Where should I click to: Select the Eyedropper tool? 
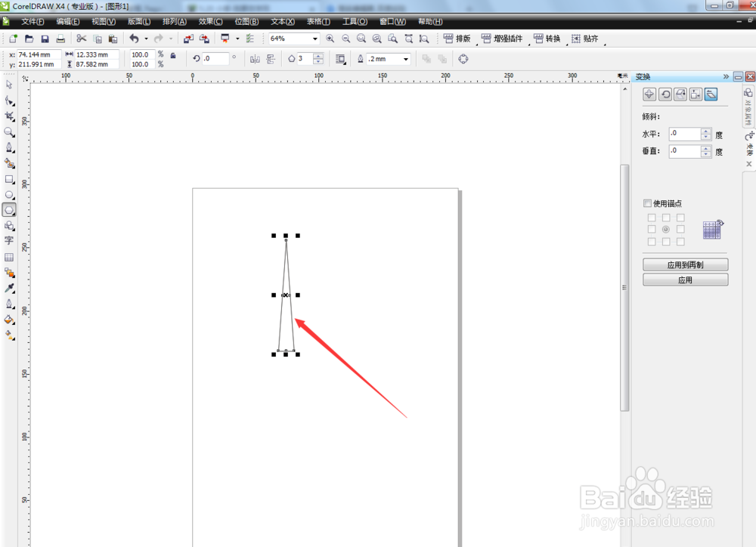tap(9, 288)
